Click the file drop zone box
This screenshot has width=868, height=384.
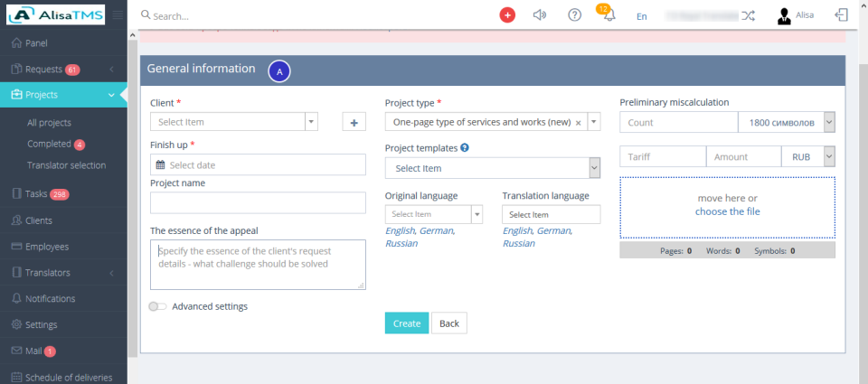(x=727, y=208)
